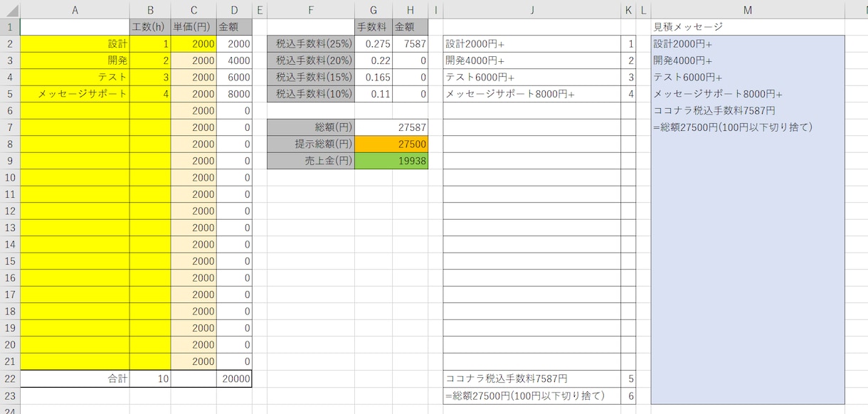Click the 手数料 header cell
This screenshot has width=868, height=414.
click(374, 27)
